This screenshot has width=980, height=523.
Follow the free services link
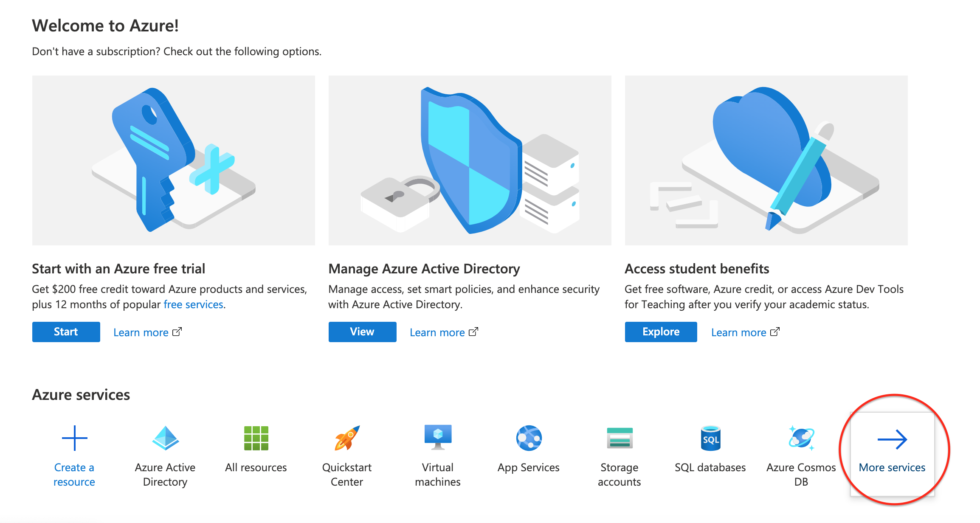coord(193,304)
